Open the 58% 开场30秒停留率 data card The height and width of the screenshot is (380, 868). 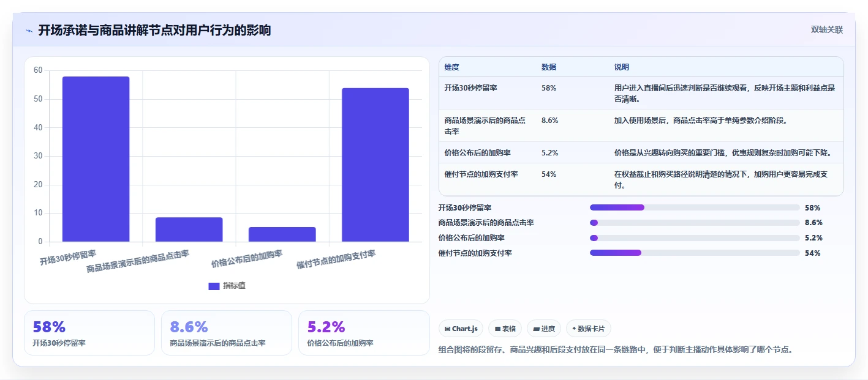[x=89, y=333]
